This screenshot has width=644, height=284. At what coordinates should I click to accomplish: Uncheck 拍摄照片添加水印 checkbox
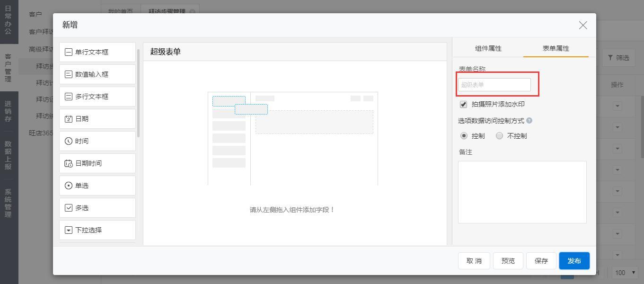coord(463,105)
